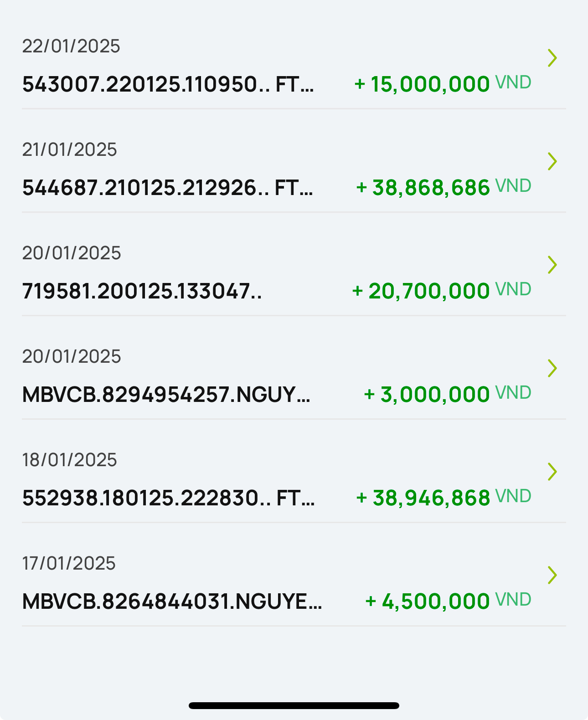The image size is (588, 720).
Task: Click the +20,700,000 VND amount
Action: (441, 291)
